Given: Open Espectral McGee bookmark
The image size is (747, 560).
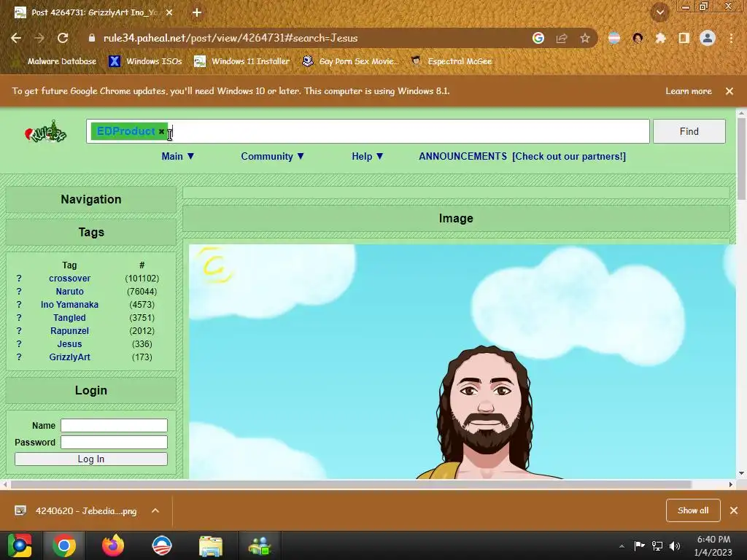Looking at the screenshot, I should coord(452,61).
